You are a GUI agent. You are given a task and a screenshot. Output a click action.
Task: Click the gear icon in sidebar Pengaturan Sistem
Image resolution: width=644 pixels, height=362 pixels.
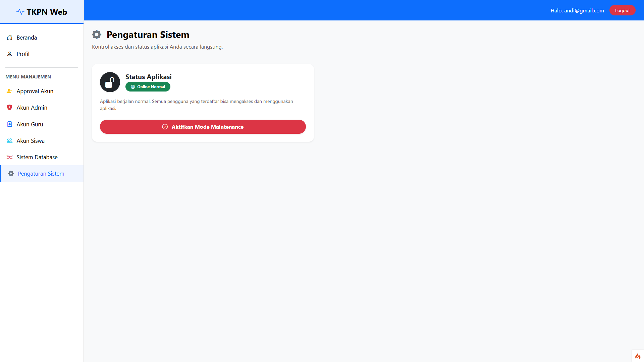point(11,174)
